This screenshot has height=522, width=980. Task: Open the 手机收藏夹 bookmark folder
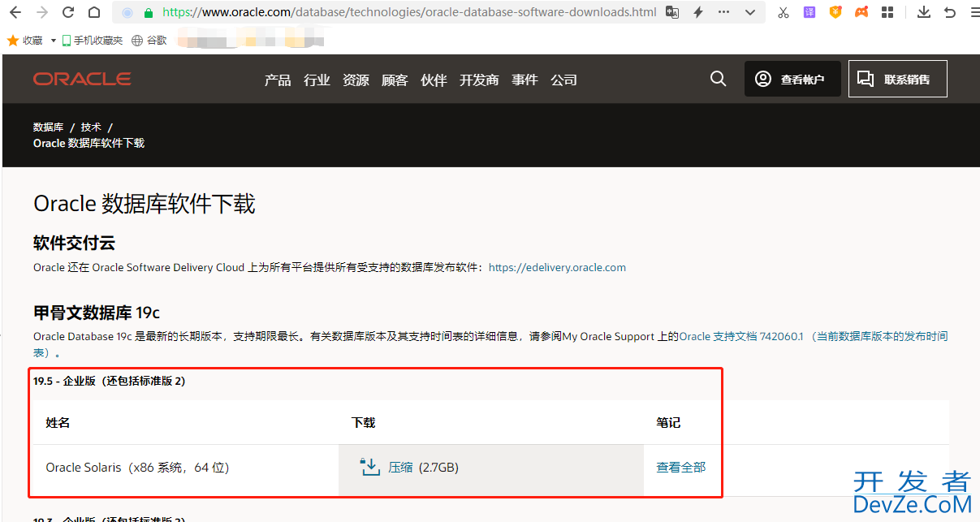(x=92, y=40)
